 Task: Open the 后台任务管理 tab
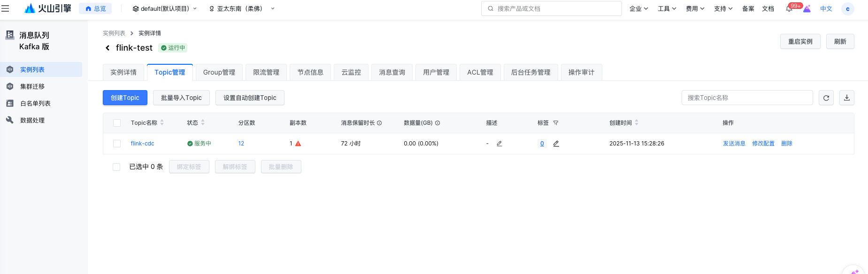(530, 72)
